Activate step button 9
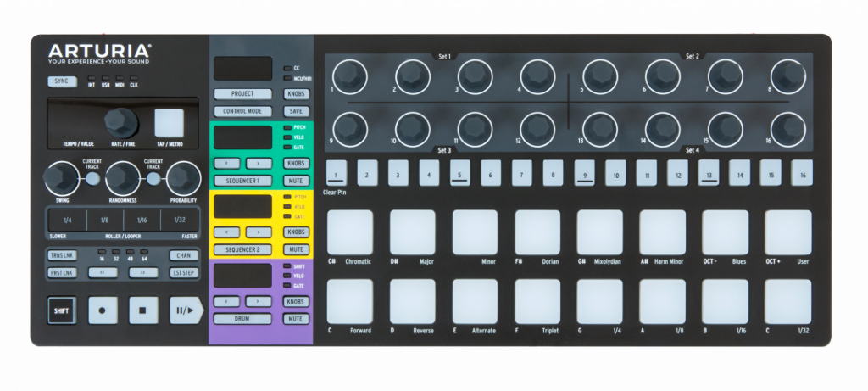The width and height of the screenshot is (868, 391). pos(585,173)
